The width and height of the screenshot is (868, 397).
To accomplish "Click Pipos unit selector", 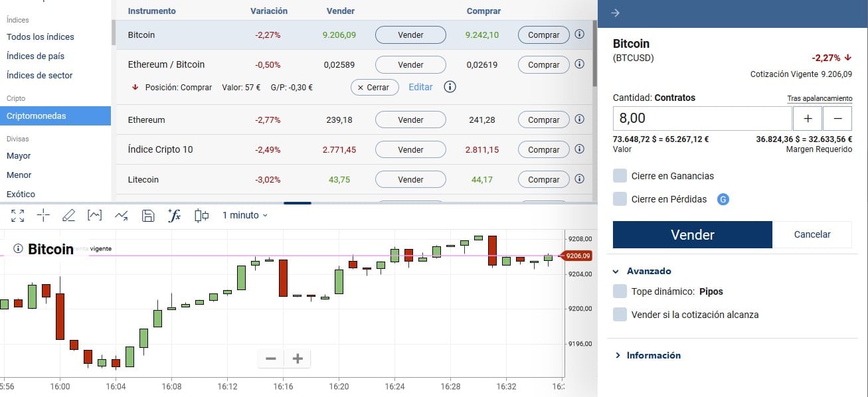I will click(x=711, y=291).
